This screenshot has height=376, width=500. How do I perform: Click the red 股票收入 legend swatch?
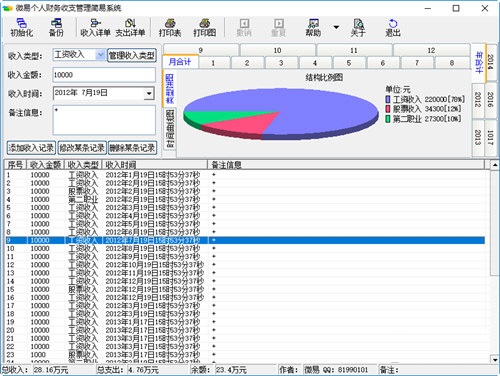388,109
